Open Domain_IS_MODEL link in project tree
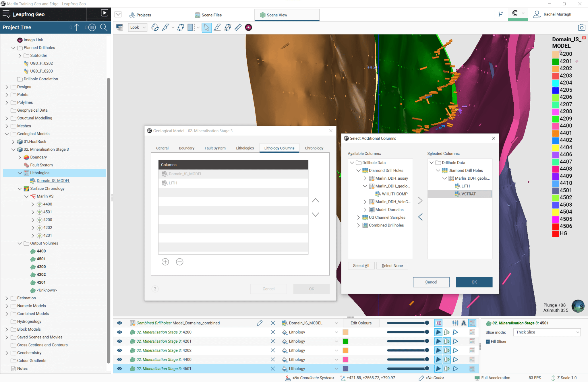Viewport: 588px width, 382px height. 53,181
